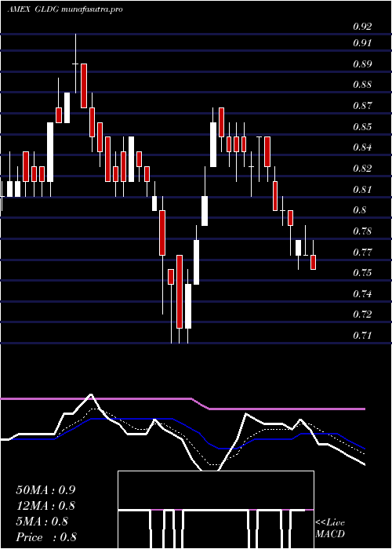Screen dimensions: 392x549
Task: Click the 0.72 price axis label
Action: (362, 314)
